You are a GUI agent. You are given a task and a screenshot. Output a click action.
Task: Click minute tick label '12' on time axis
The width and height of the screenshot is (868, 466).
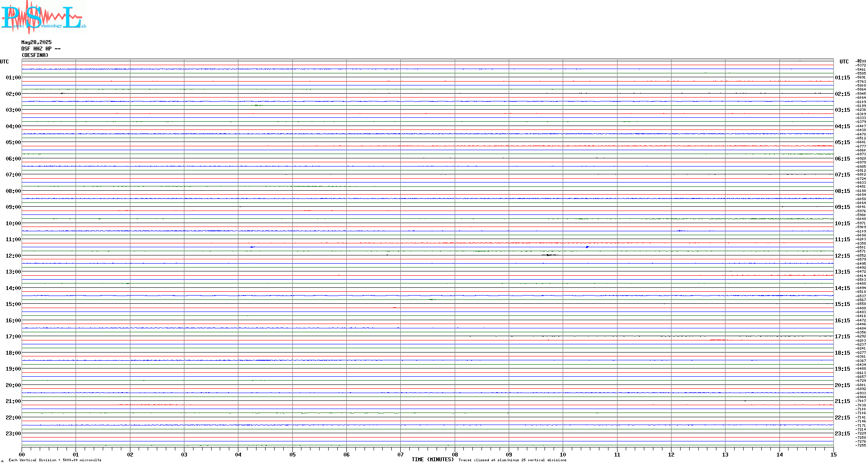point(672,454)
